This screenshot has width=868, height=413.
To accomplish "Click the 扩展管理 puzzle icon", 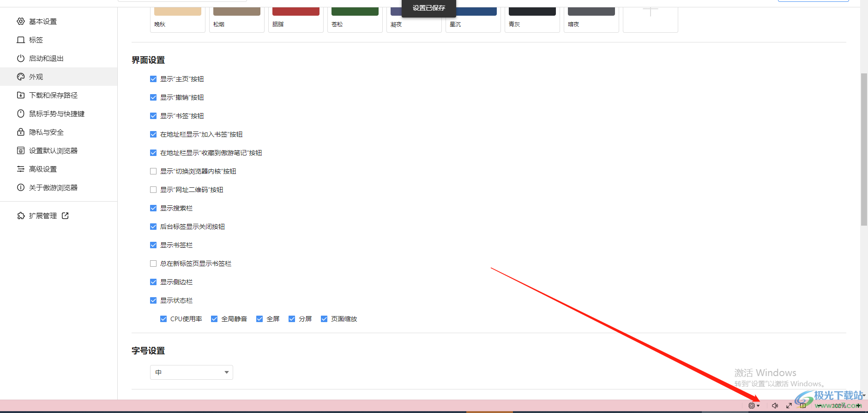I will [x=21, y=215].
